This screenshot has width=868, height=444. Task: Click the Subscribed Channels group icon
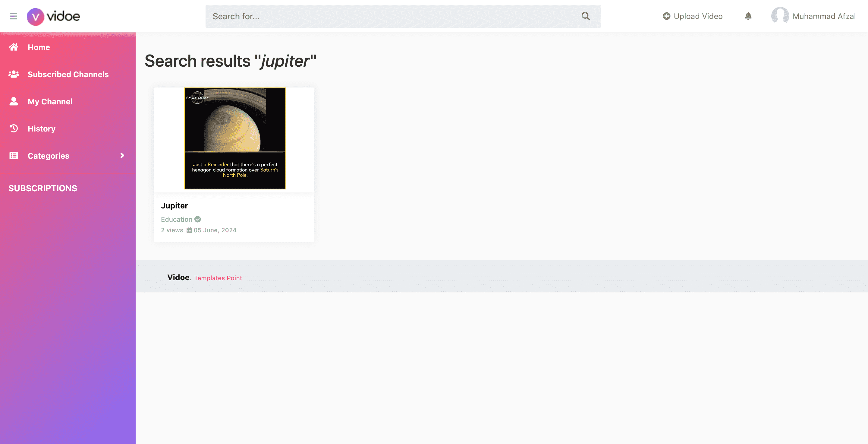14,74
